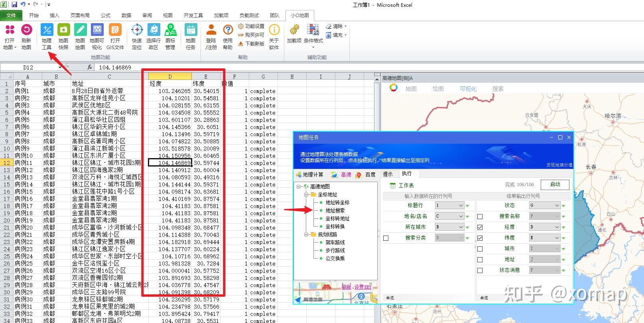Select 坐标转换 tree item
Image resolution: width=644 pixels, height=323 pixels.
click(x=335, y=226)
